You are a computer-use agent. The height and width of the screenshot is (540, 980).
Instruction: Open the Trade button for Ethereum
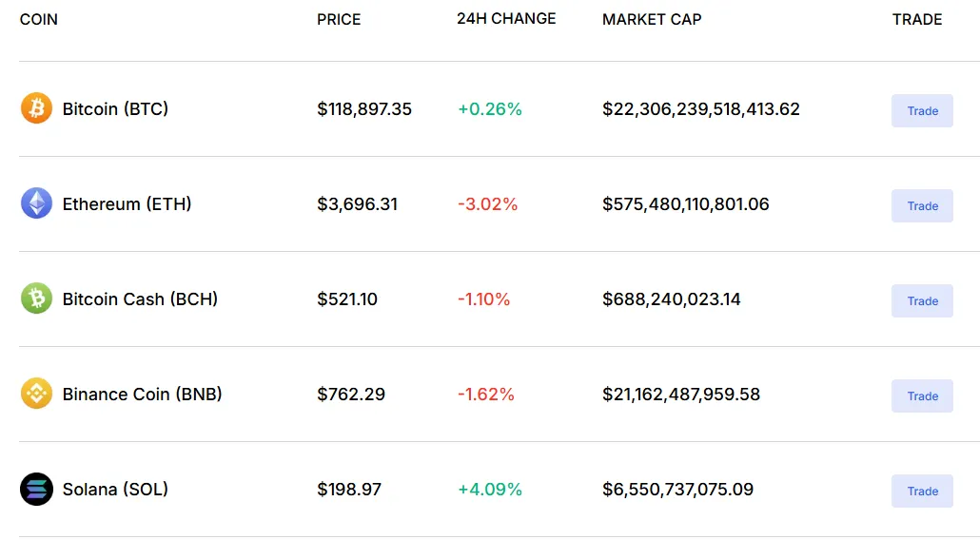922,206
